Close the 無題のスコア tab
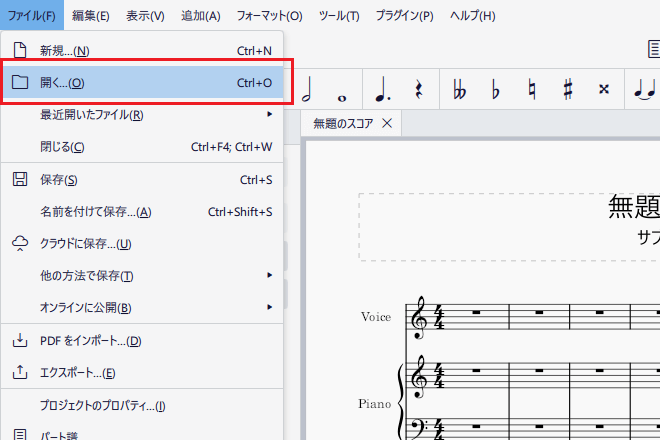This screenshot has height=440, width=660. (387, 123)
